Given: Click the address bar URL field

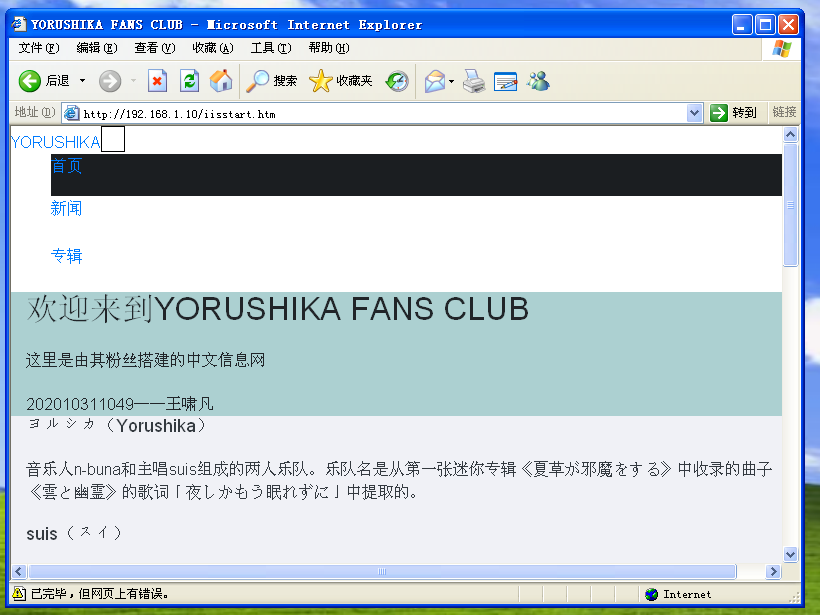Looking at the screenshot, I should [x=383, y=113].
